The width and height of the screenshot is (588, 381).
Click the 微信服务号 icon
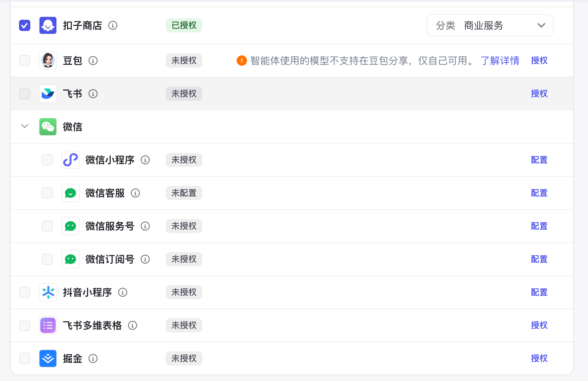click(x=71, y=226)
